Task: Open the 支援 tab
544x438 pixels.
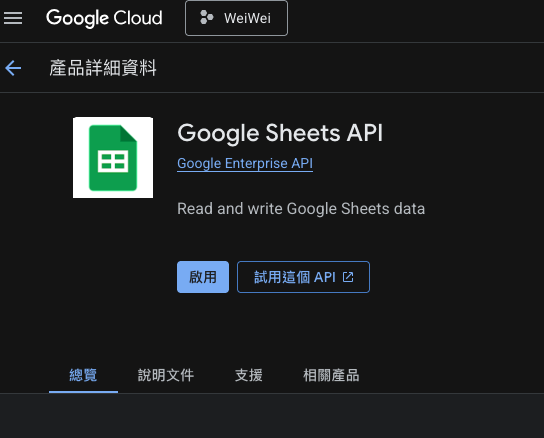Action: (248, 376)
